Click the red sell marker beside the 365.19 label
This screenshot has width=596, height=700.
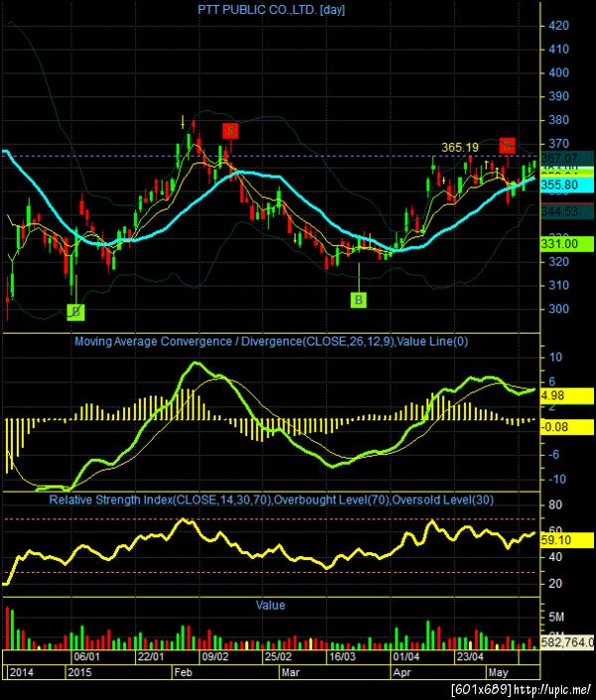507,145
